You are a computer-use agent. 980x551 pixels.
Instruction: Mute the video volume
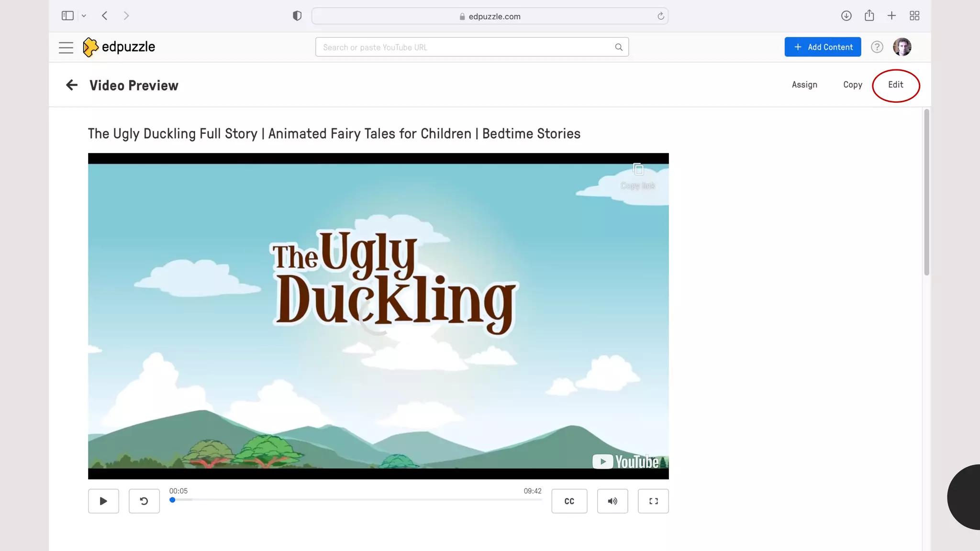[x=612, y=501]
